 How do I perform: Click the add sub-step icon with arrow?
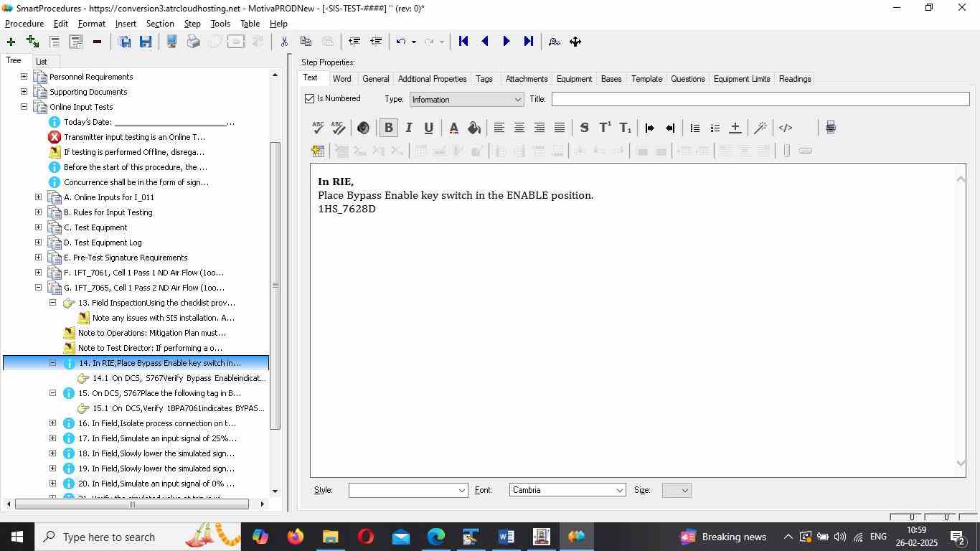[32, 42]
